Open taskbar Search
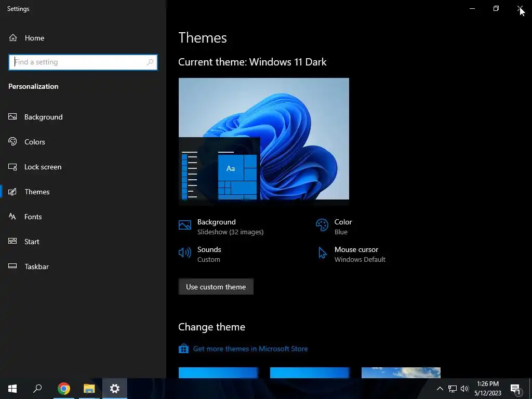This screenshot has height=399, width=532. coord(37,389)
